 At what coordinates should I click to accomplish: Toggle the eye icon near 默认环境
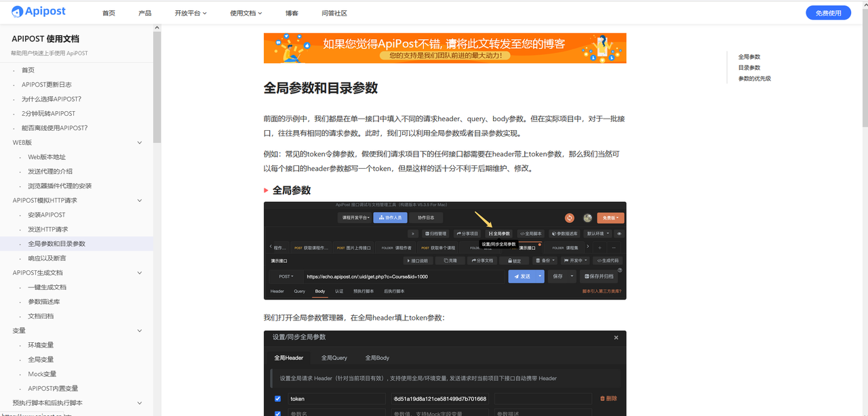pos(618,234)
